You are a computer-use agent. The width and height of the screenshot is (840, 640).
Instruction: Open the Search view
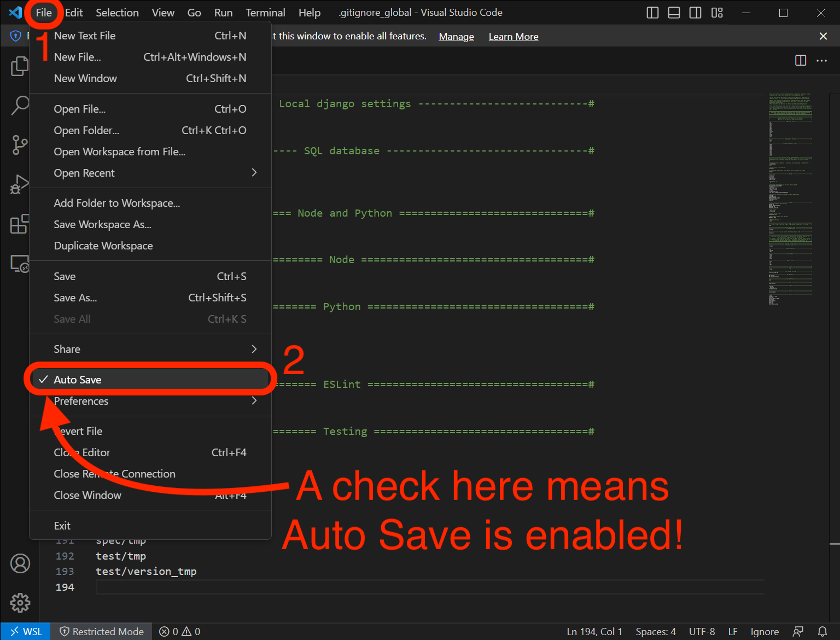click(x=20, y=106)
